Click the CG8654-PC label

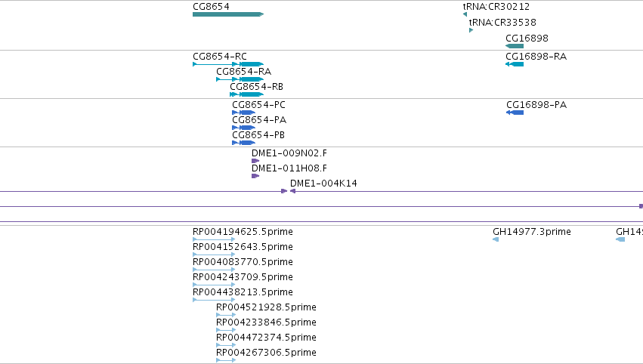coord(258,104)
